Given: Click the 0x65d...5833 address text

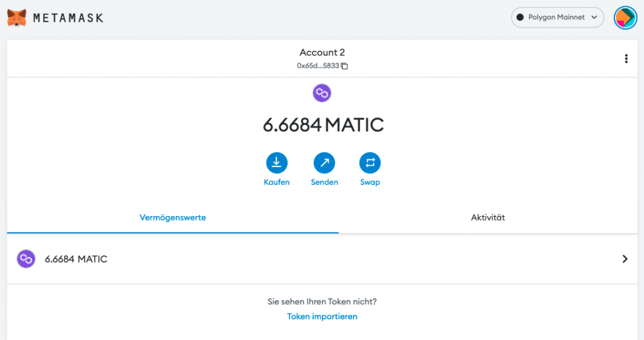Looking at the screenshot, I should 318,66.
